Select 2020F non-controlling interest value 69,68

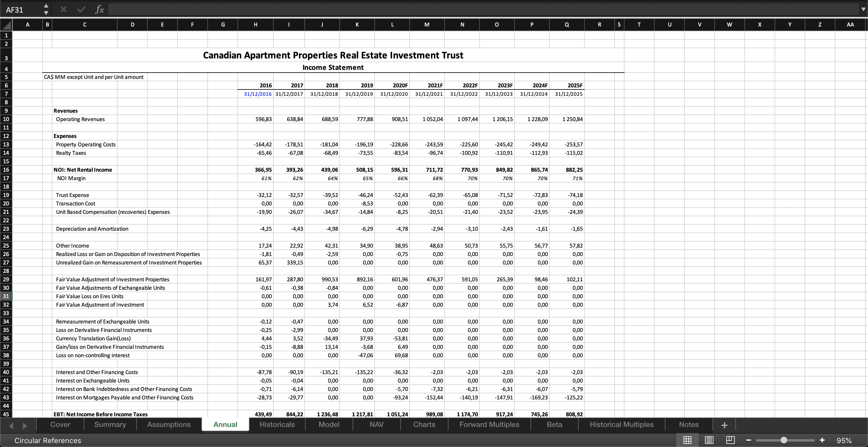[x=392, y=355]
